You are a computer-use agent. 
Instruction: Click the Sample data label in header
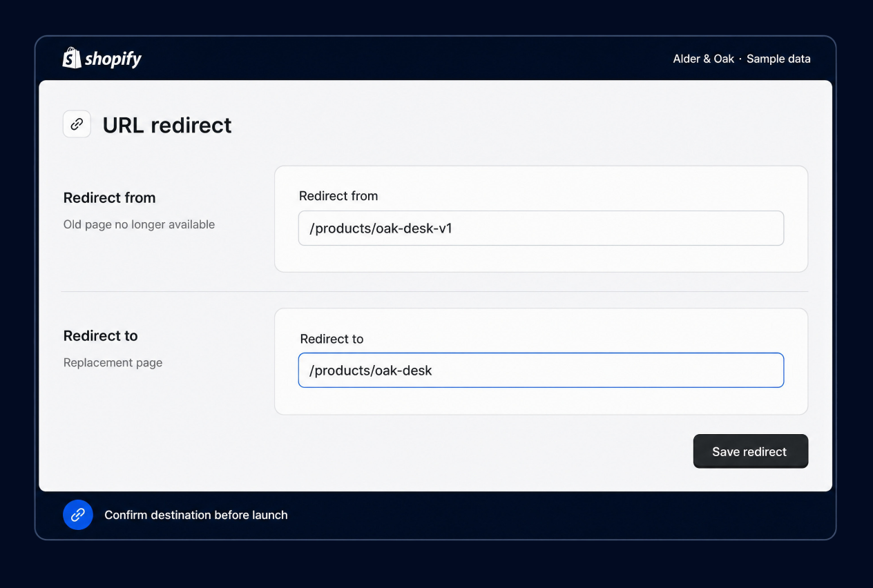(x=778, y=59)
